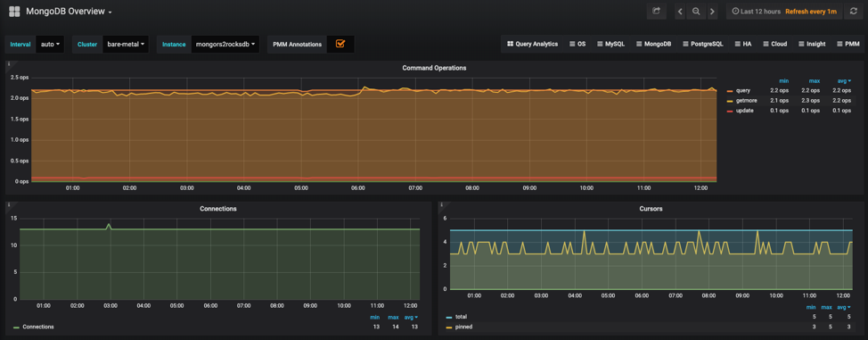Image resolution: width=868 pixels, height=340 pixels.
Task: Shift time range forward with right arrow
Action: (712, 11)
